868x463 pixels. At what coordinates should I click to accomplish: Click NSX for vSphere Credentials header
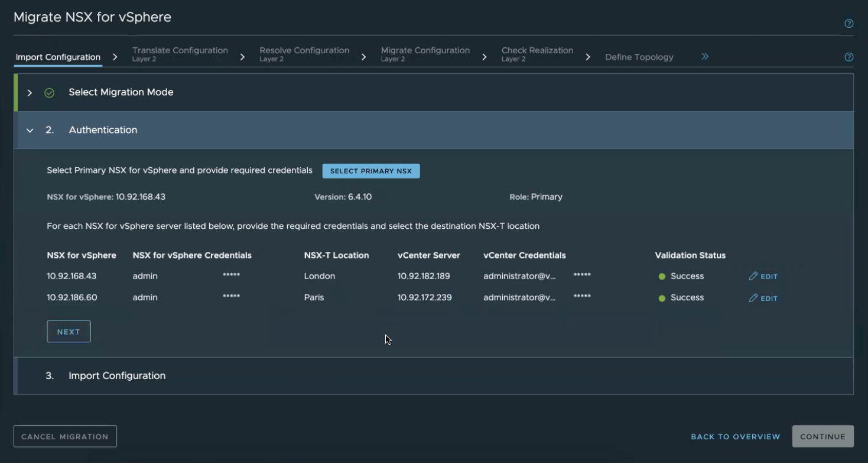tap(192, 255)
